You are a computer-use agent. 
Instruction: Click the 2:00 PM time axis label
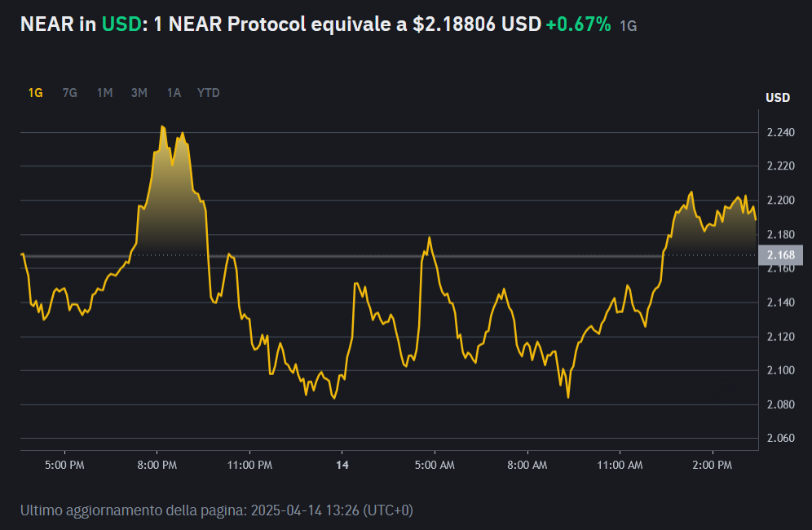pos(712,466)
